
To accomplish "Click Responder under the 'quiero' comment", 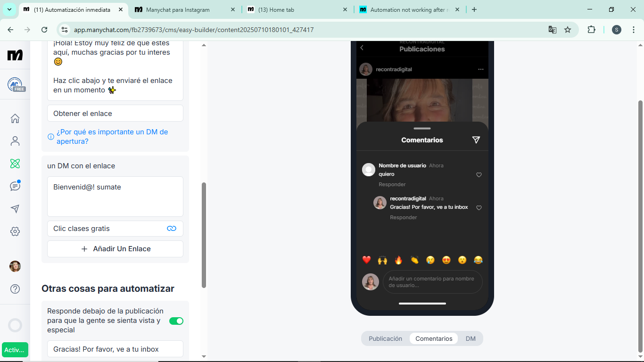I will pyautogui.click(x=392, y=184).
